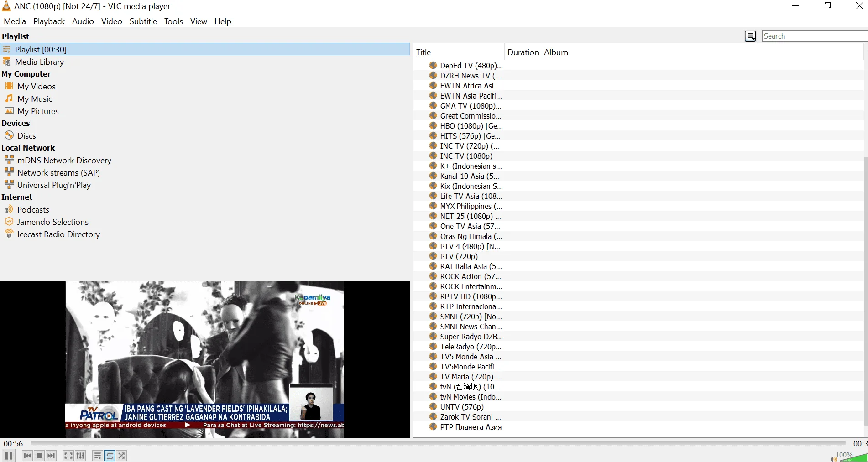Seek using the playback progress bar

(438, 443)
